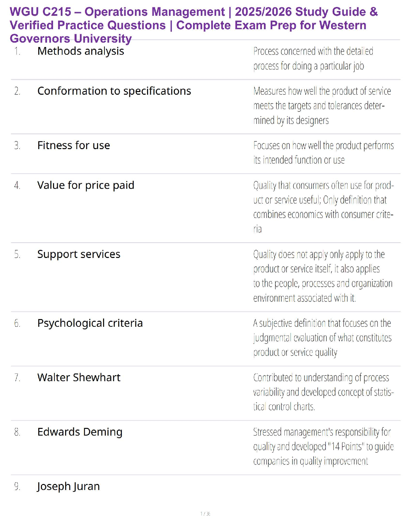The width and height of the screenshot is (411, 532).
Task: Click the Methods analysis definition text
Action: 313,58
